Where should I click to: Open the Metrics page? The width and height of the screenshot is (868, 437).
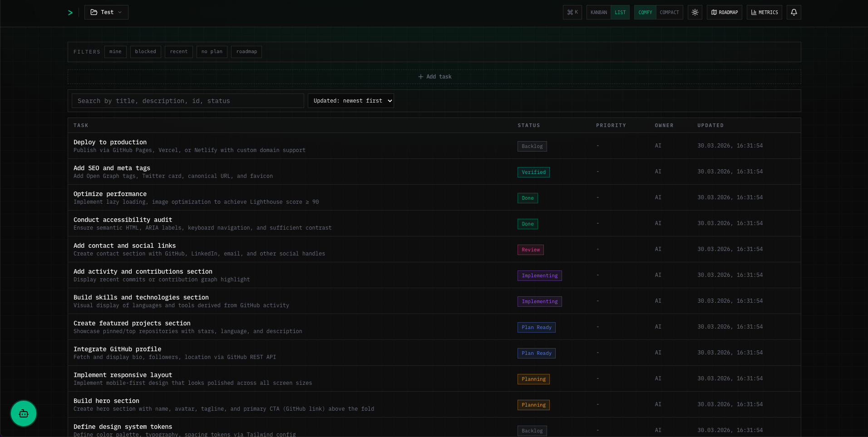764,12
